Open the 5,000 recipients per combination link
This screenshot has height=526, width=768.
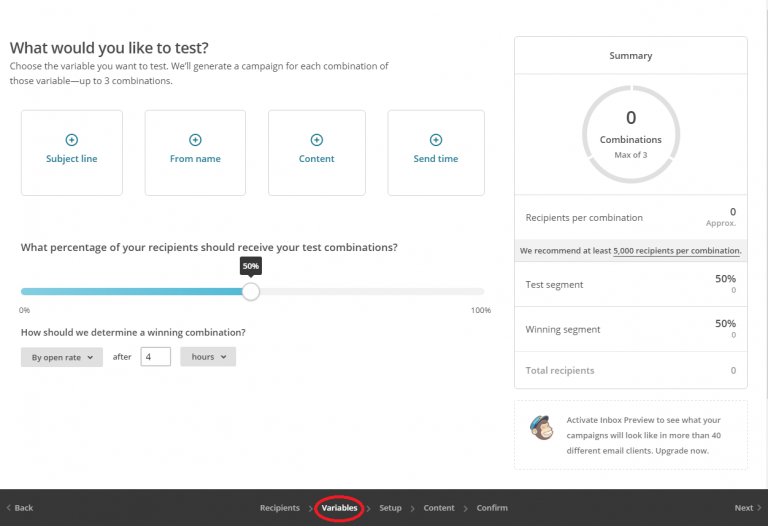click(x=677, y=250)
